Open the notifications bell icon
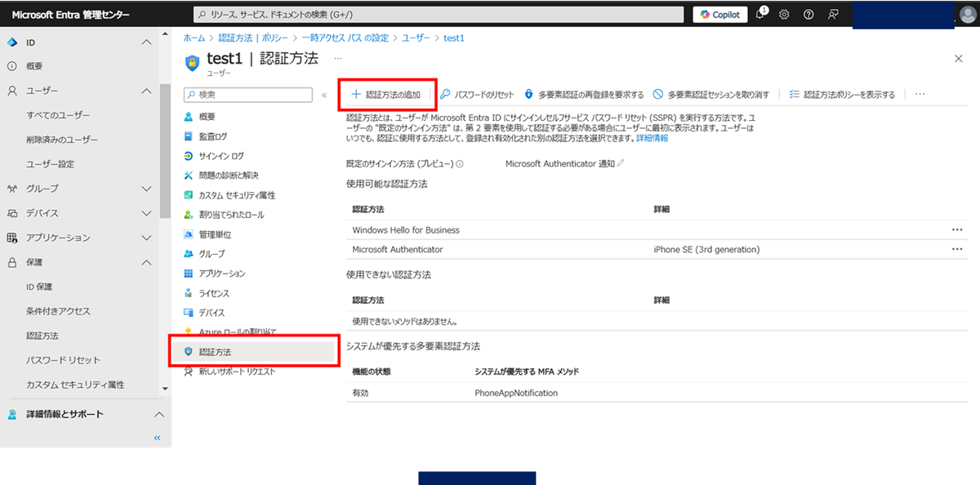Screen dimensions: 980x485 tap(760, 14)
